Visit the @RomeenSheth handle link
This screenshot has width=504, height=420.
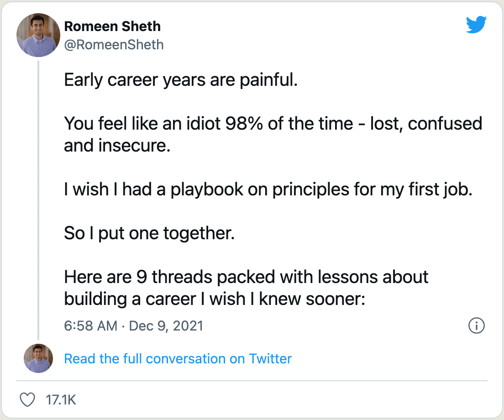click(x=114, y=44)
